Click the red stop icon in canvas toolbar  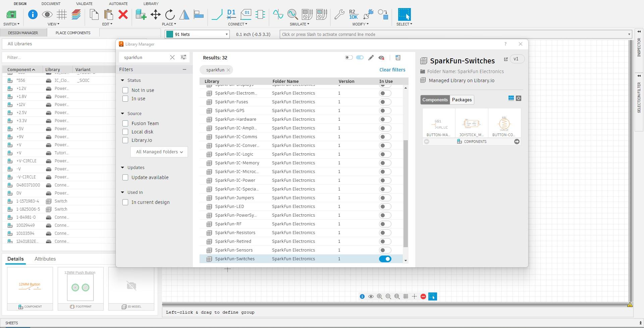point(423,296)
